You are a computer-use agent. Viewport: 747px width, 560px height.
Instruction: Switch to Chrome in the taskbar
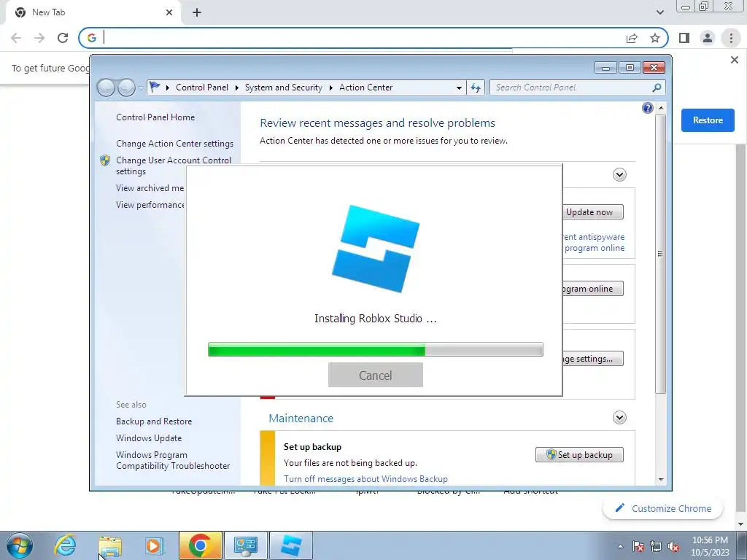[201, 545]
